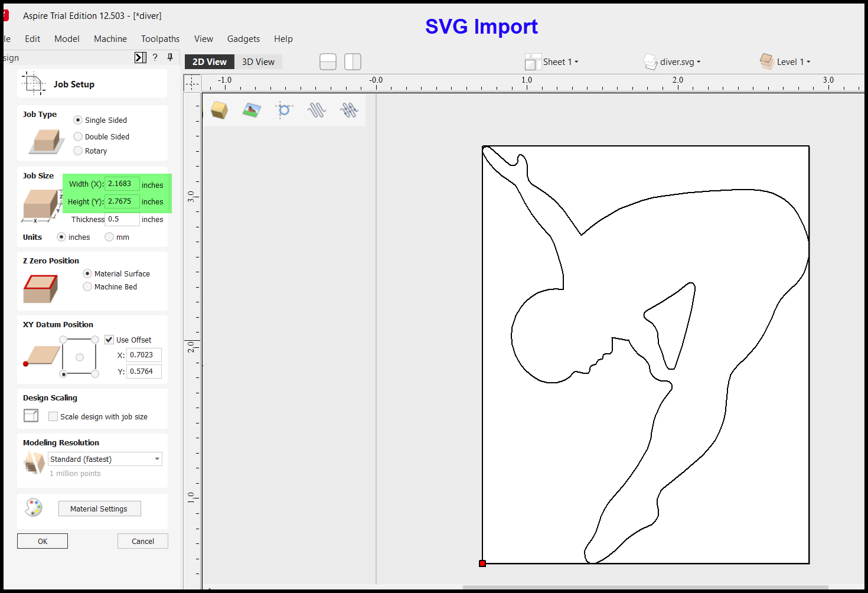The height and width of the screenshot is (593, 868).
Task: Enable Scale design with job size
Action: click(x=53, y=416)
